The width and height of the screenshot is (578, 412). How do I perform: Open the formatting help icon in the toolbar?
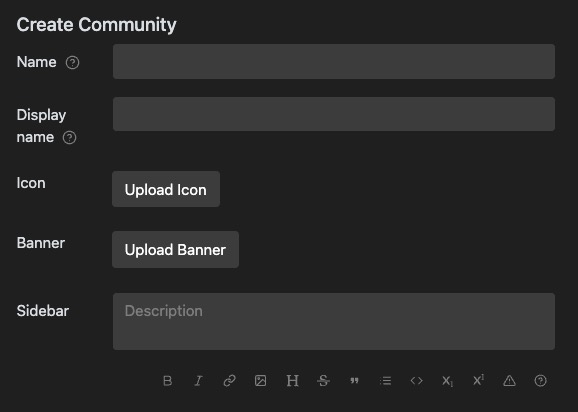(x=540, y=381)
